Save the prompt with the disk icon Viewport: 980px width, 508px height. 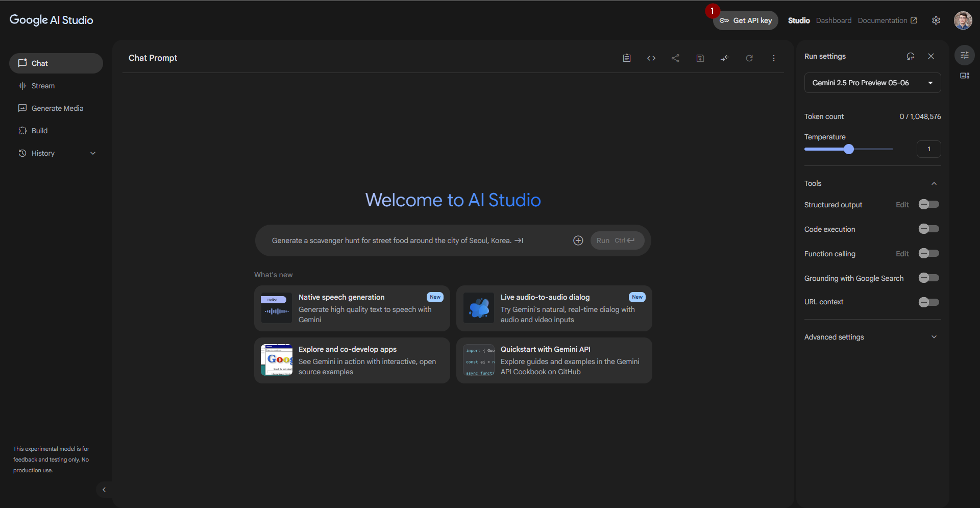click(700, 58)
